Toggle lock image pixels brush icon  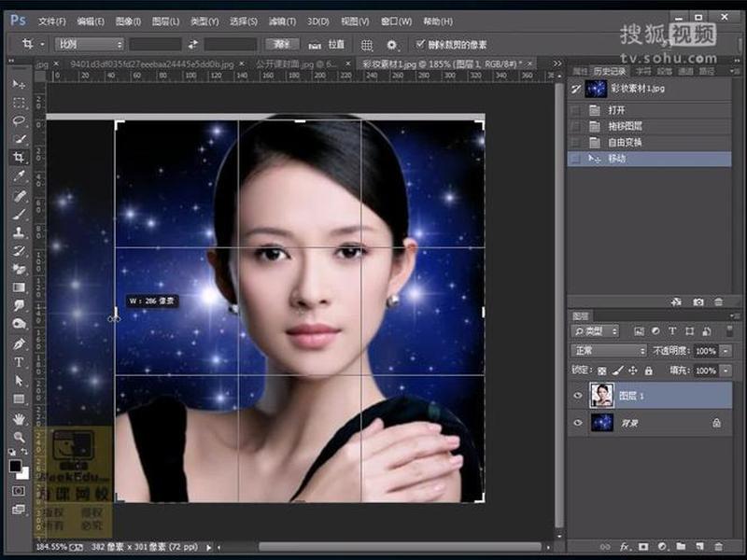point(617,370)
